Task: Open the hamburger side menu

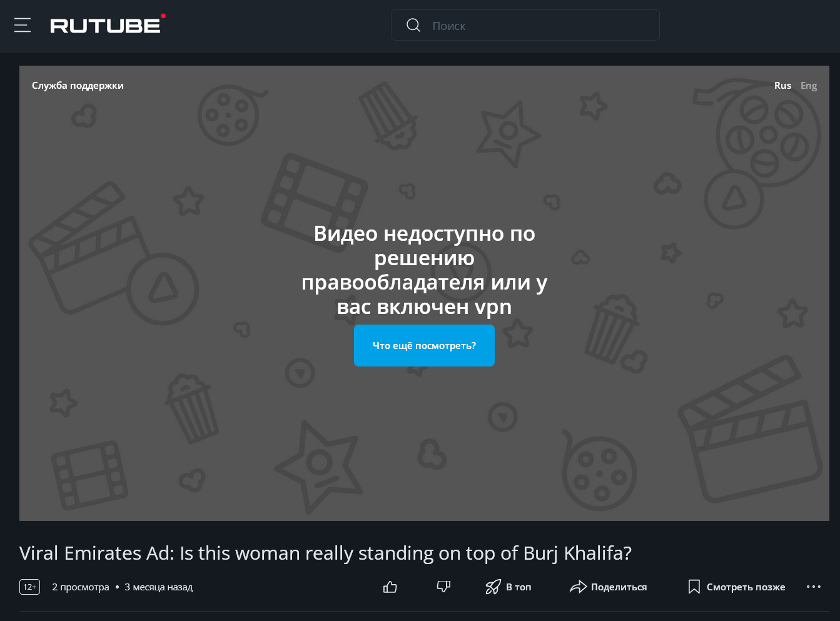Action: point(23,25)
